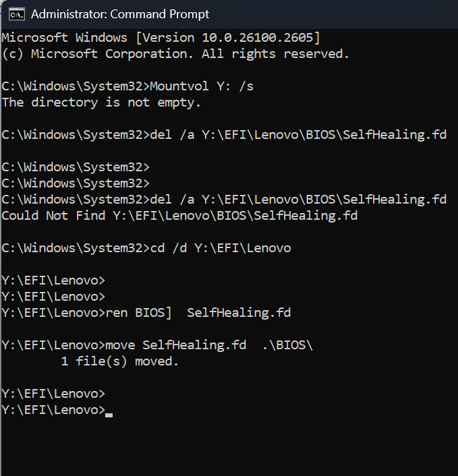Click the /s switch after Mountvol Y:
This screenshot has width=458, height=476.
click(x=246, y=86)
